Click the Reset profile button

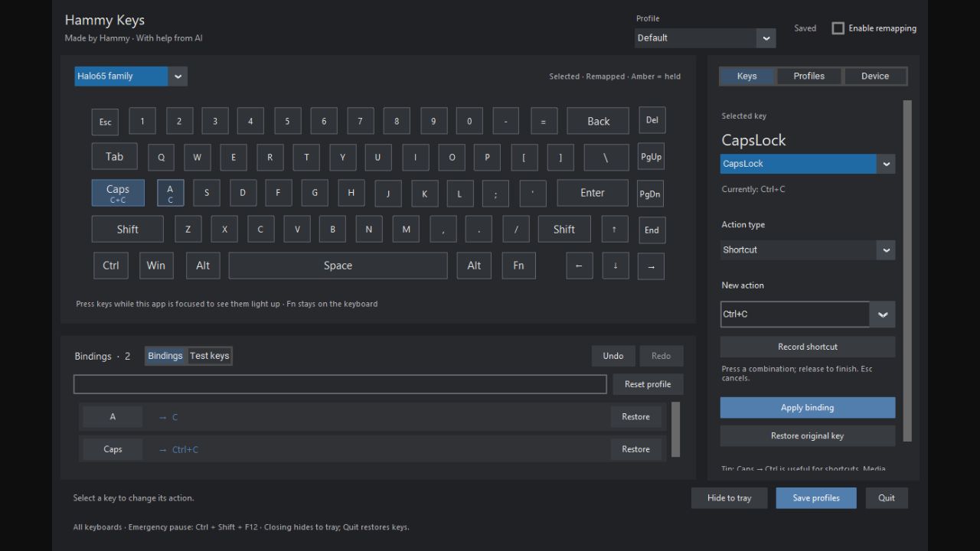[x=648, y=384]
